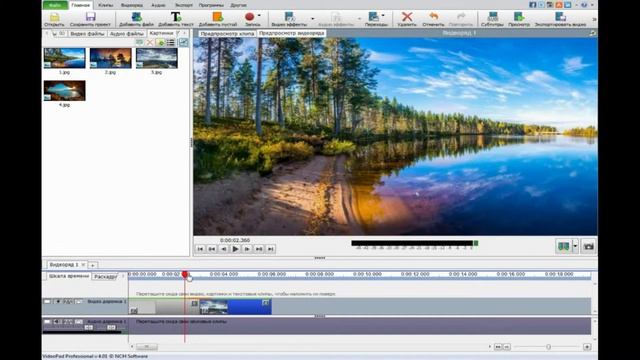640x360 pixels.
Task: Jump to the start of the sequence
Action: [x=200, y=249]
